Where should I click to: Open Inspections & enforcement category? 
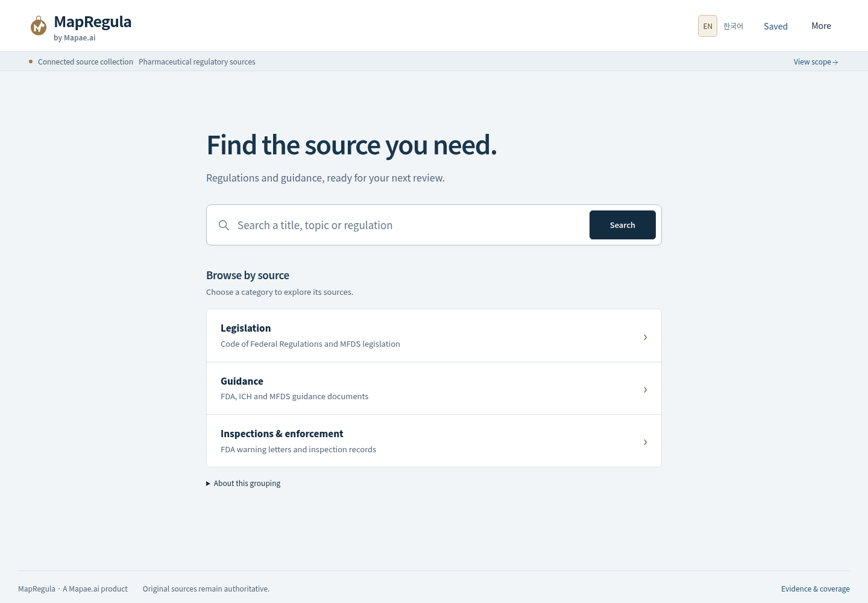coord(434,441)
